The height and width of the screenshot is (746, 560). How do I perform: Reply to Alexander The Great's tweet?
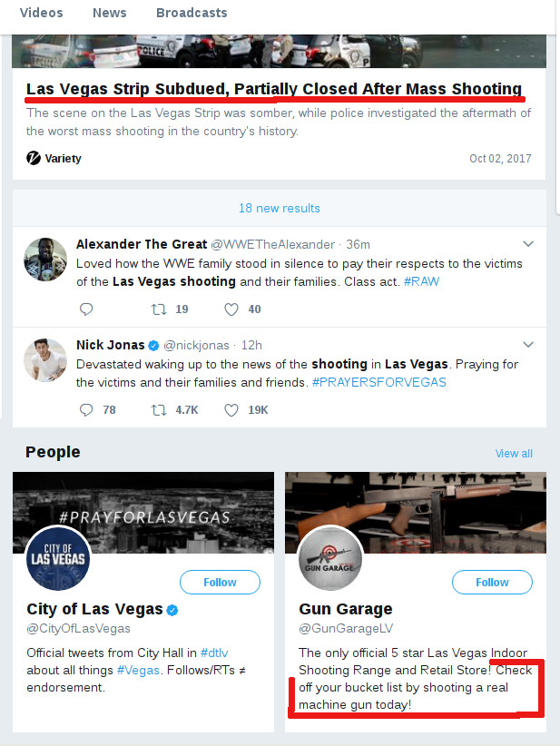coord(86,309)
